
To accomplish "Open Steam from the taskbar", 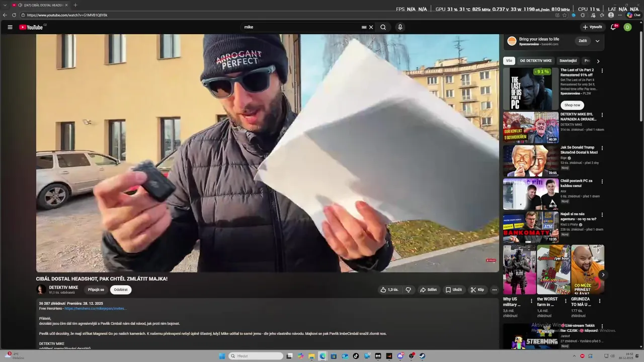I will click(422, 356).
